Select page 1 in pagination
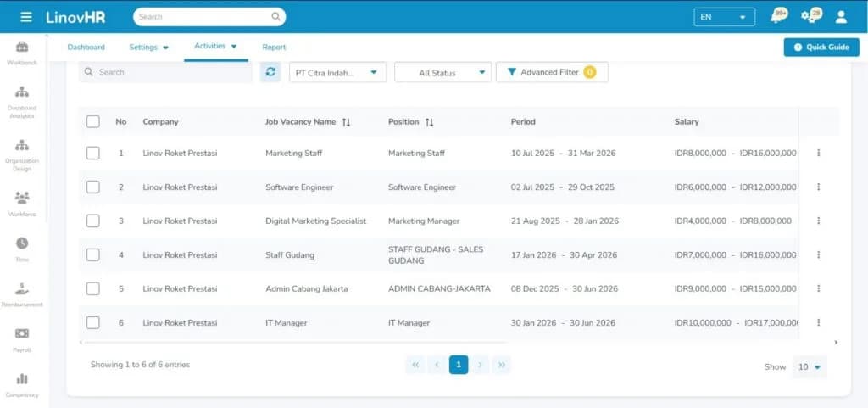868x408 pixels. [x=459, y=365]
